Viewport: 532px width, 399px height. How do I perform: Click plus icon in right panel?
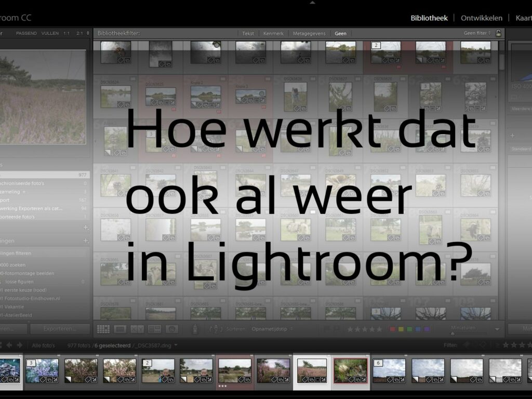(x=512, y=136)
